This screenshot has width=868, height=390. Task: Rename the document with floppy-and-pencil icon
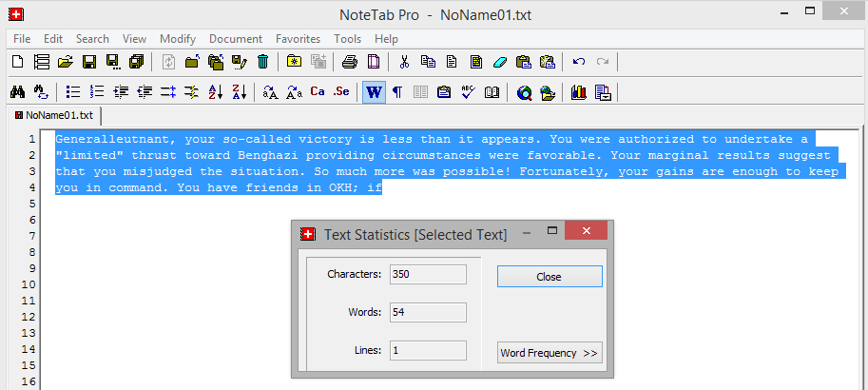[x=240, y=62]
